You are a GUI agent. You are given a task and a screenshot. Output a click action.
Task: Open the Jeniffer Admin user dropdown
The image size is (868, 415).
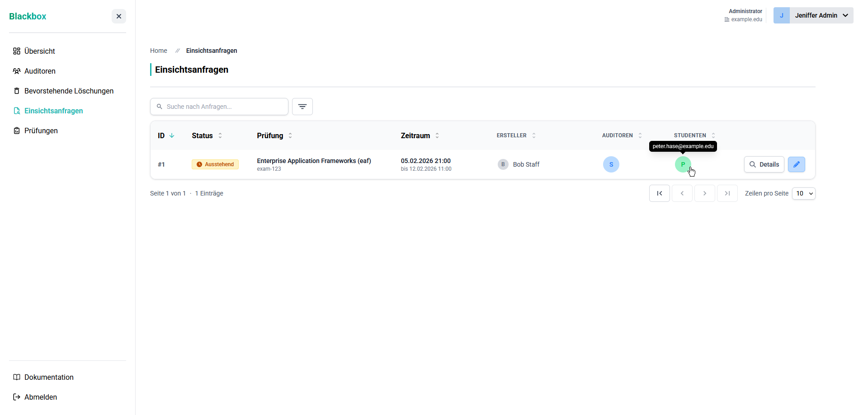[x=813, y=15]
